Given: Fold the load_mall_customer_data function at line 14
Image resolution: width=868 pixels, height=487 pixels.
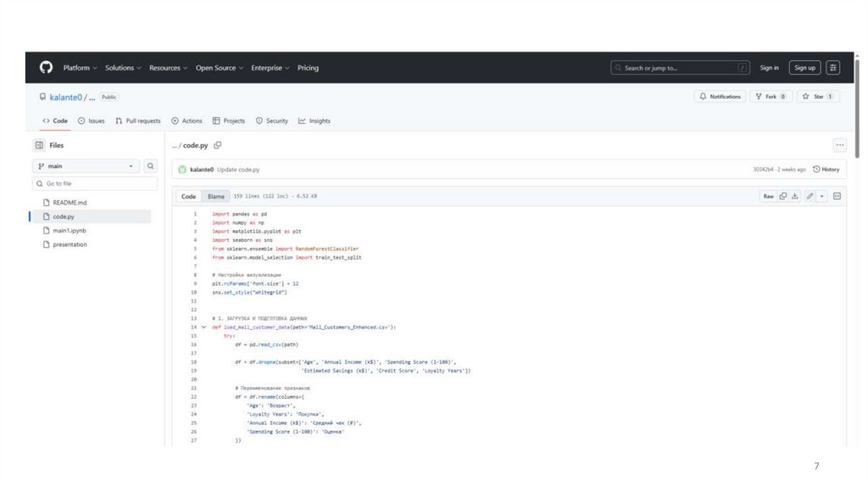Looking at the screenshot, I should [x=203, y=327].
